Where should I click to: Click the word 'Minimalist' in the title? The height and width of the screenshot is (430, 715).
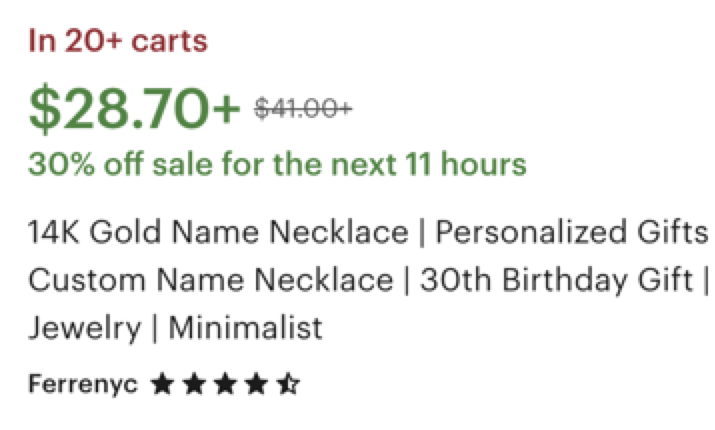click(x=245, y=327)
